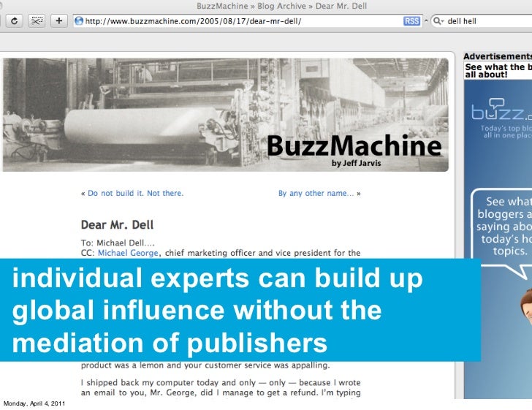Image resolution: width=532 pixels, height=410 pixels.
Task: Open the 'By any other name...' link
Action: click(316, 193)
